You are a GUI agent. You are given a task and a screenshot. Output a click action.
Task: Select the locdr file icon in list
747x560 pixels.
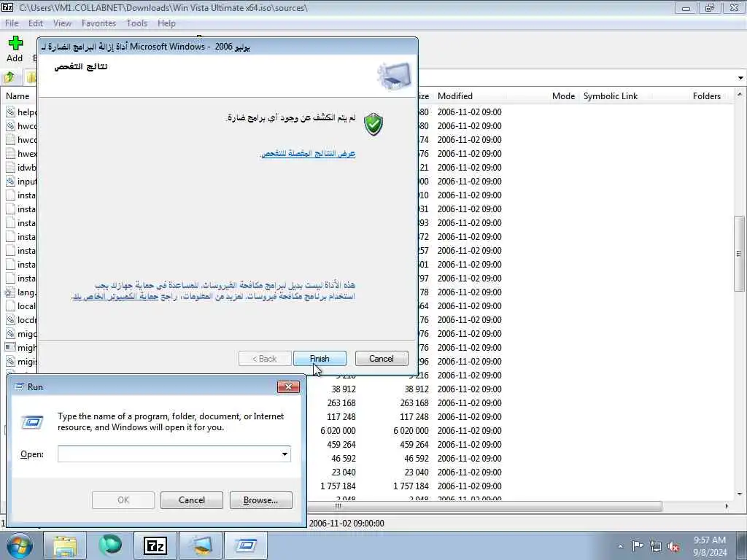click(10, 319)
